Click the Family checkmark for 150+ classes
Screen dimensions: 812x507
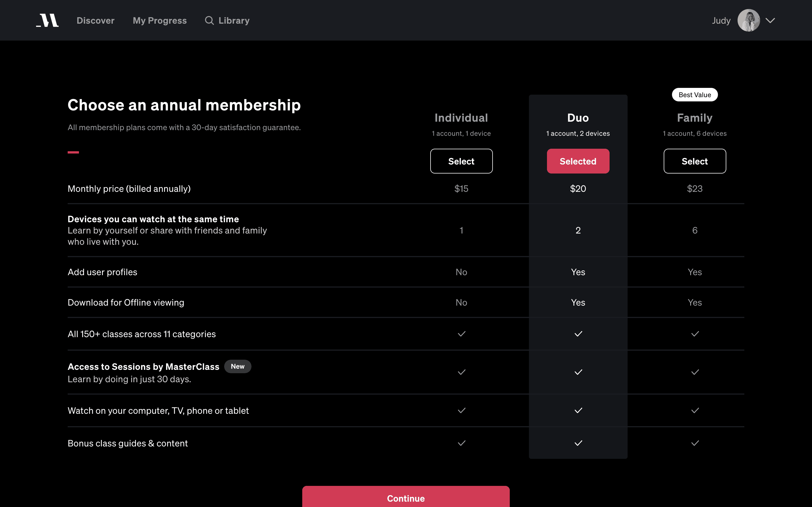695,334
